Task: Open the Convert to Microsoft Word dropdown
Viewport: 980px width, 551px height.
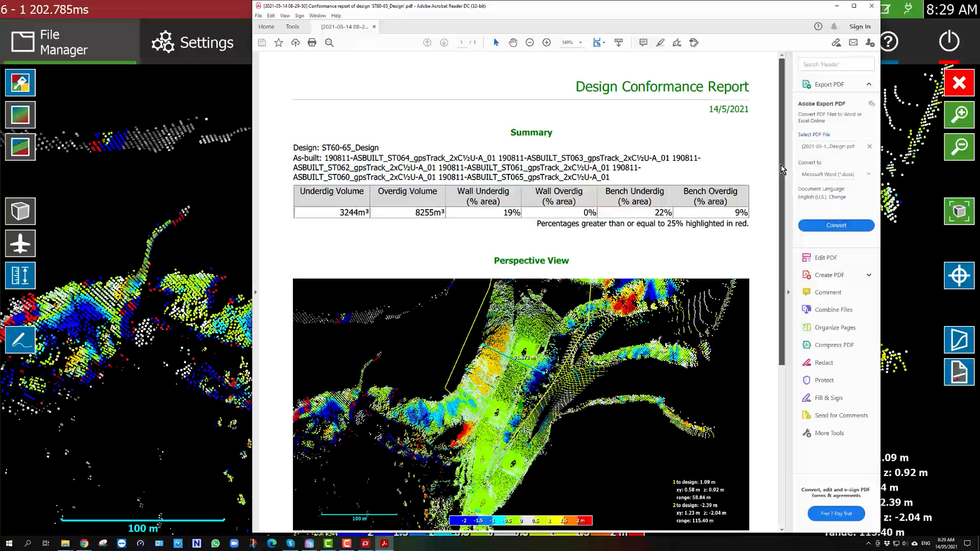Action: click(x=836, y=174)
